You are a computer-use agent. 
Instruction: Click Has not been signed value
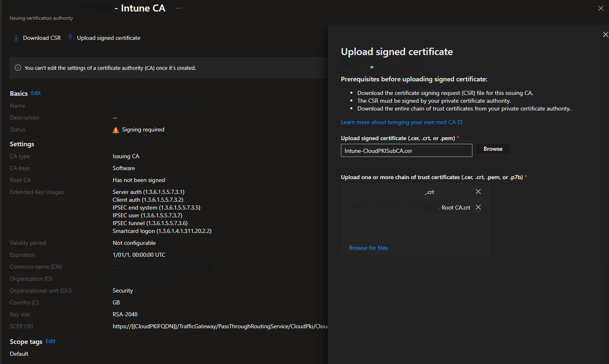[x=139, y=180]
